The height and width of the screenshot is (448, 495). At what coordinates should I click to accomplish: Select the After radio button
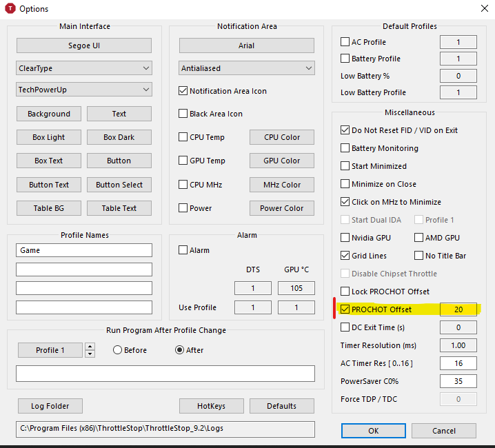(x=180, y=350)
